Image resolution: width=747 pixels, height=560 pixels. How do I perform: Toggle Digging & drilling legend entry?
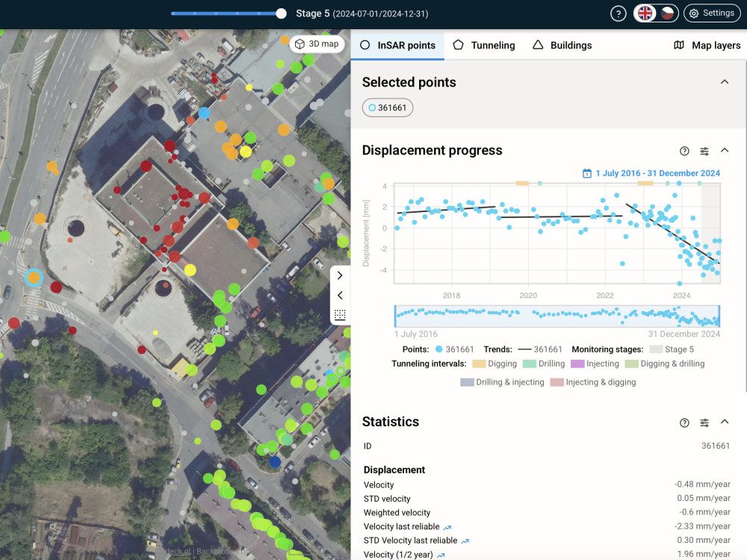pos(665,364)
